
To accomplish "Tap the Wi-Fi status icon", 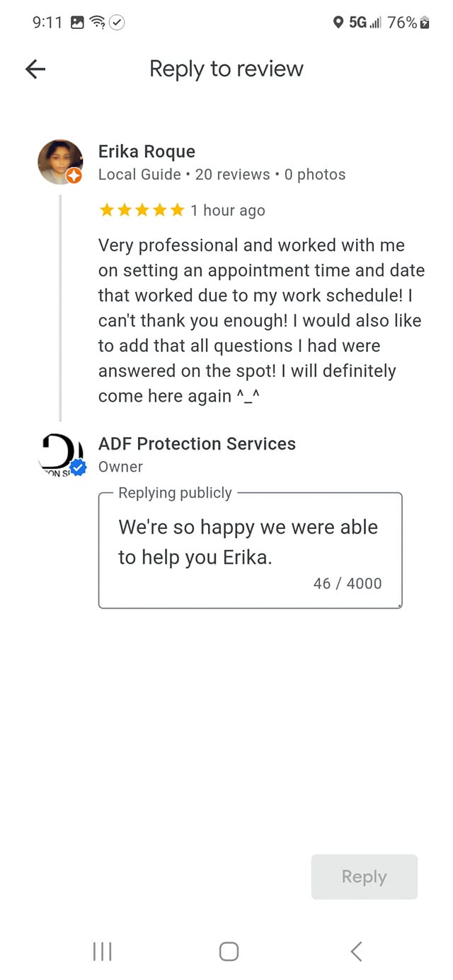I will coord(97,23).
